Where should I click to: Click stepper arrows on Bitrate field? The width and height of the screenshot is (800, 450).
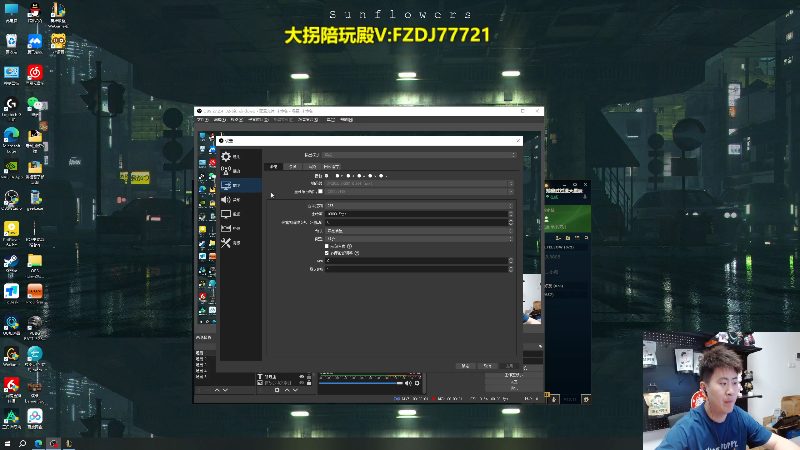pyautogui.click(x=511, y=214)
